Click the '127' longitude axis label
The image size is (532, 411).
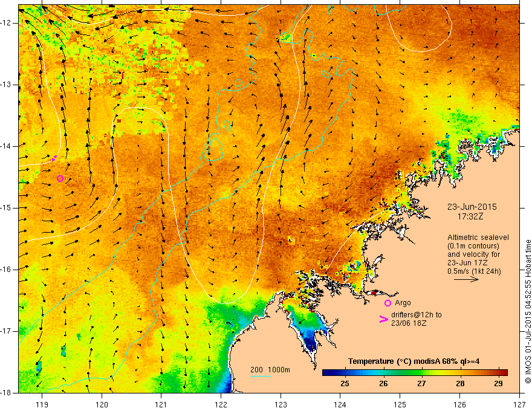click(x=519, y=404)
